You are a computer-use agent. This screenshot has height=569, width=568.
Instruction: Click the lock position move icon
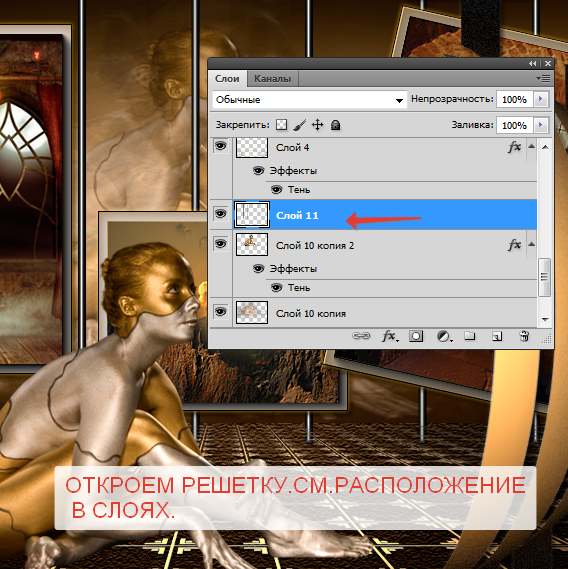click(x=318, y=125)
